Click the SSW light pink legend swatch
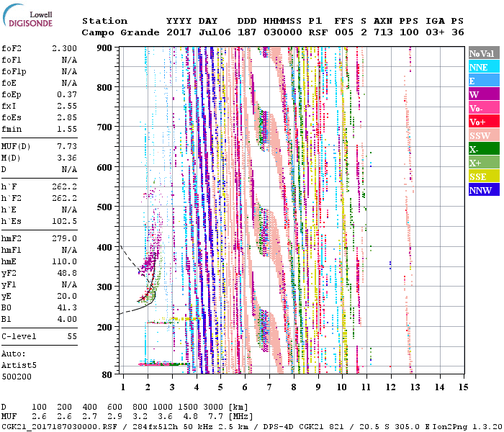The width and height of the screenshot is (504, 432). click(482, 135)
